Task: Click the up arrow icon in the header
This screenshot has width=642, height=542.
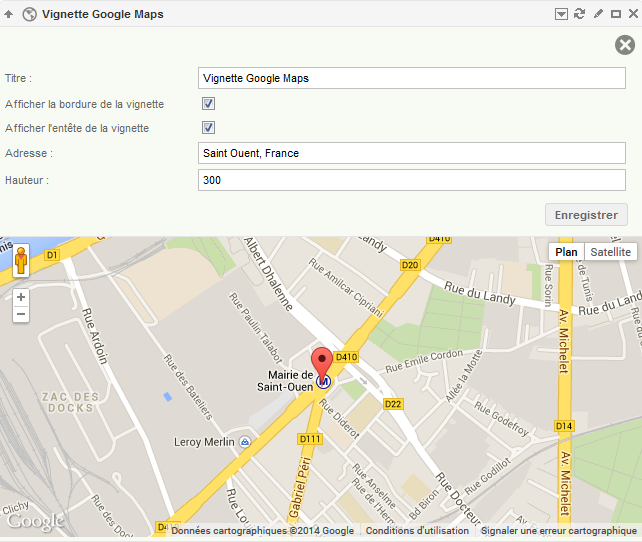Action: [9, 14]
